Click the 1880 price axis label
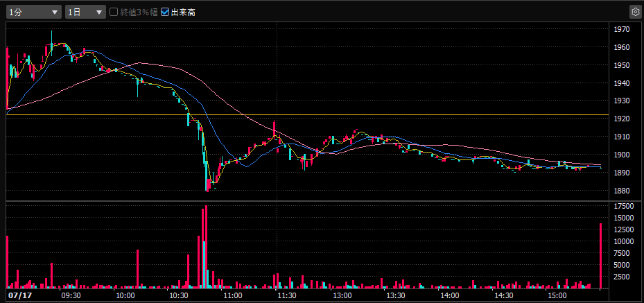This screenshot has width=644, height=303. [621, 191]
